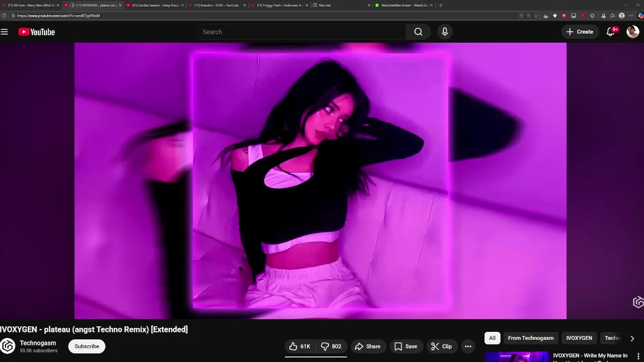Click the 93.6K subscribers text
The height and width of the screenshot is (362, 644).
point(39,350)
